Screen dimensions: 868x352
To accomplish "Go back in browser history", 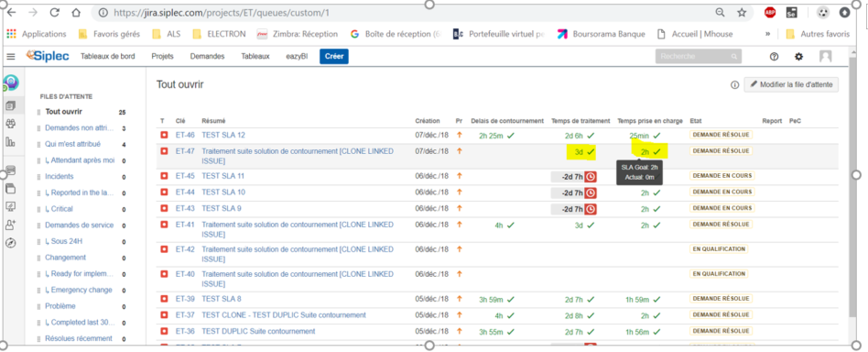I will (11, 12).
